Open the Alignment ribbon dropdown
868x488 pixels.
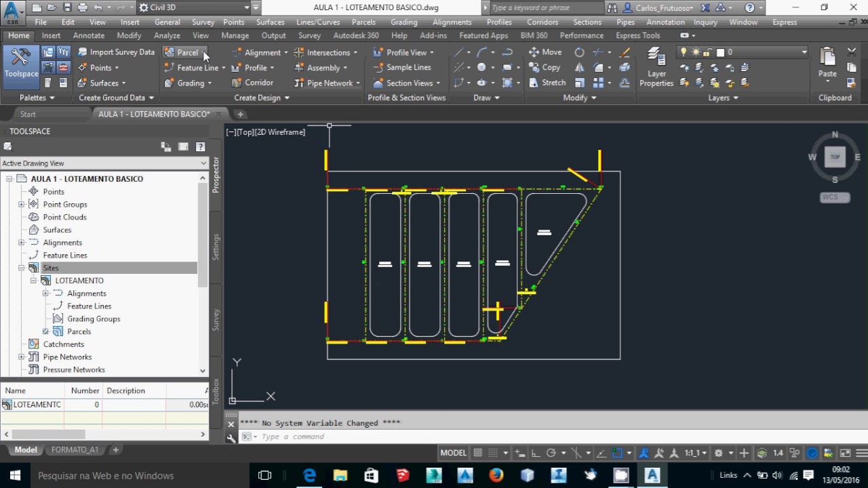[x=286, y=52]
